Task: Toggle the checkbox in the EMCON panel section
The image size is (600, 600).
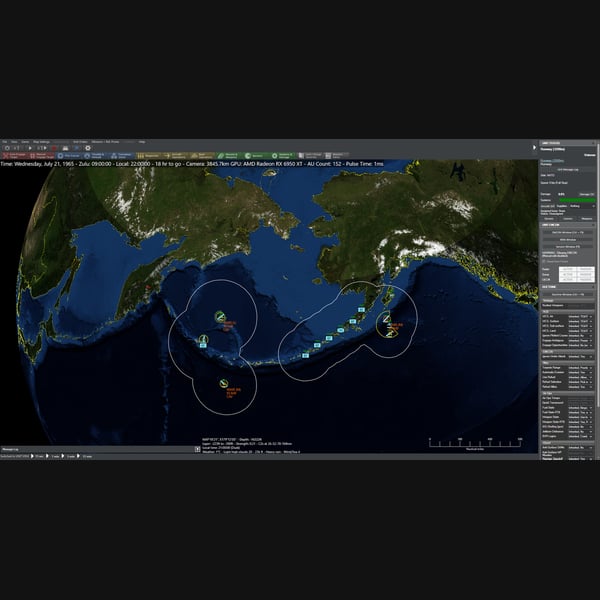Action: coord(544,261)
